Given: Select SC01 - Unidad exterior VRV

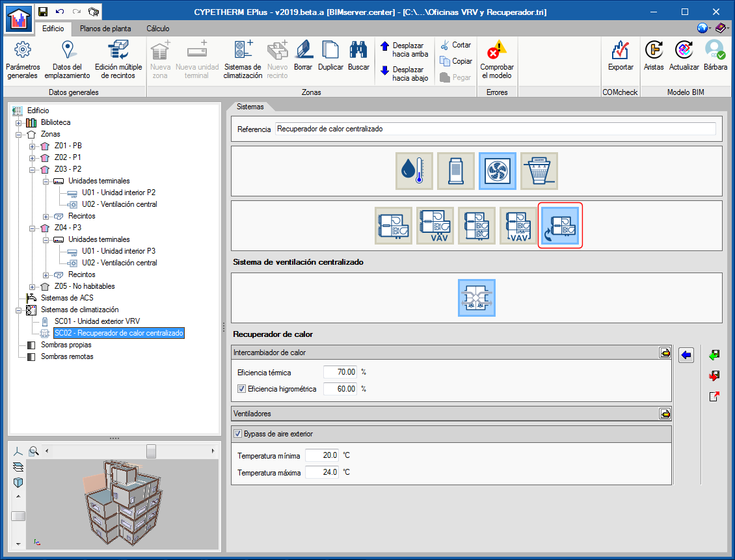Looking at the screenshot, I should click(x=97, y=321).
